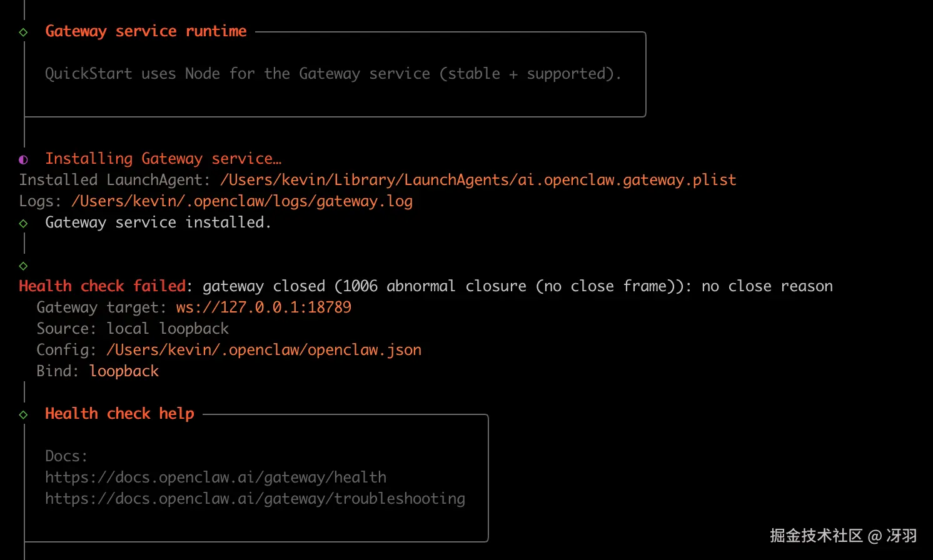Click the "Installing Gateway service…" line

click(x=163, y=159)
